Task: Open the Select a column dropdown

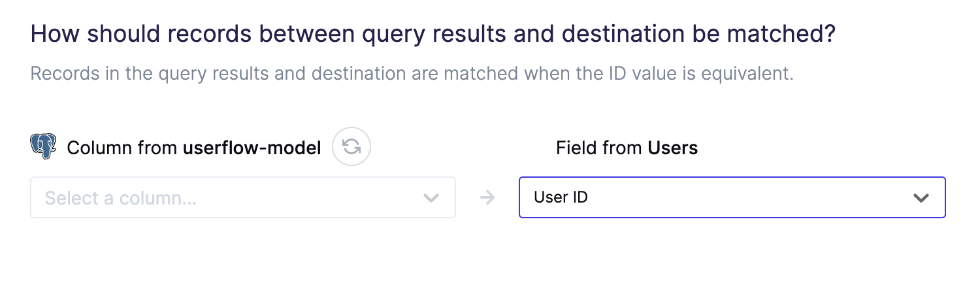Action: point(243,197)
